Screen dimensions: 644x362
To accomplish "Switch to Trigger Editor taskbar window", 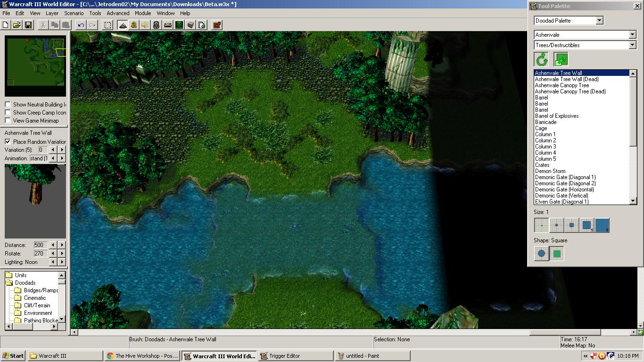I will 296,356.
